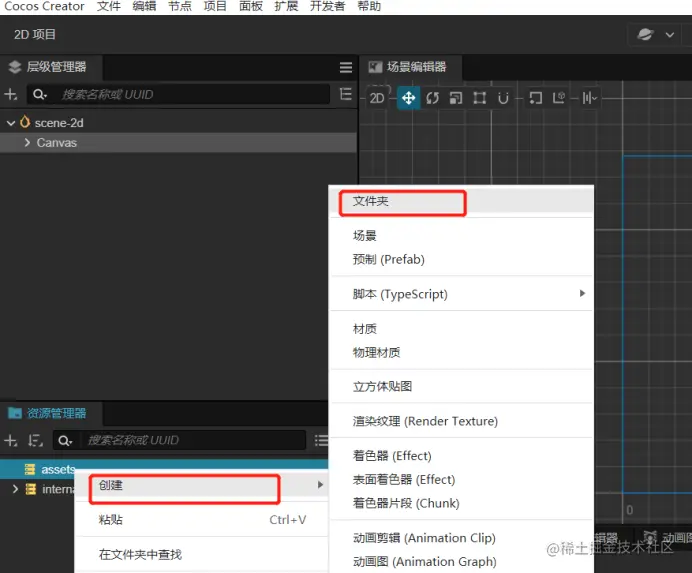Open the 开发者 menu
The image size is (692, 573).
coord(327,6)
